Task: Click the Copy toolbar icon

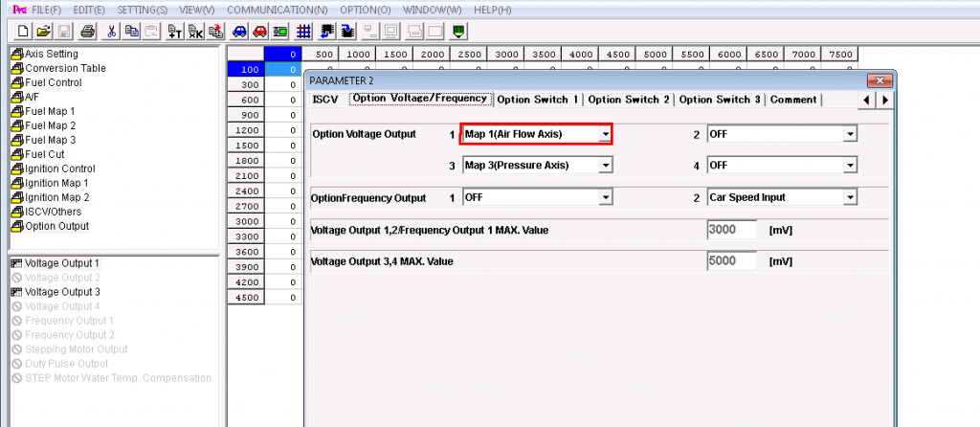Action: pyautogui.click(x=132, y=31)
